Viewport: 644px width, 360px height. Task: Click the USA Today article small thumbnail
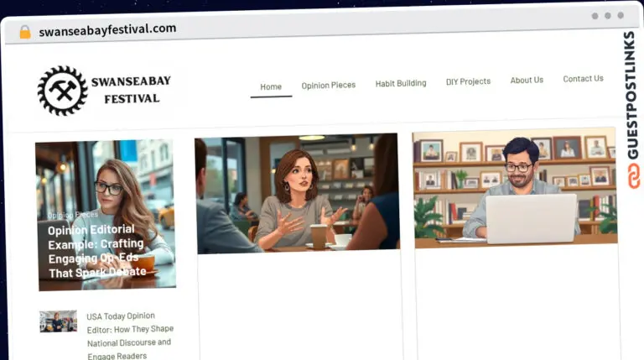pyautogui.click(x=59, y=321)
